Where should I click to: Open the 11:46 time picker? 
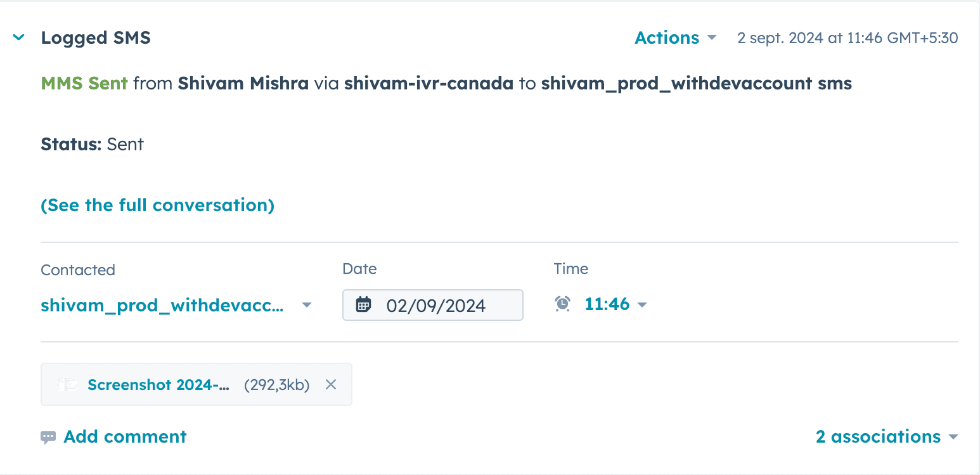[607, 304]
